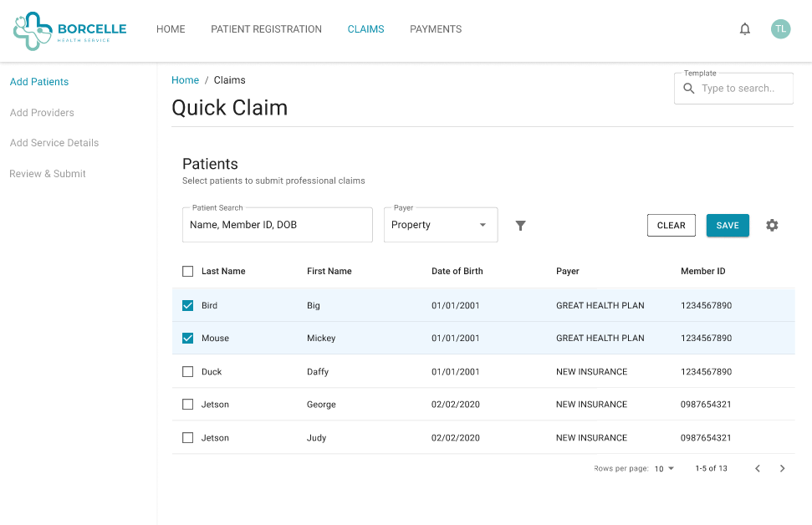Click the notification bell icon

pyautogui.click(x=745, y=29)
